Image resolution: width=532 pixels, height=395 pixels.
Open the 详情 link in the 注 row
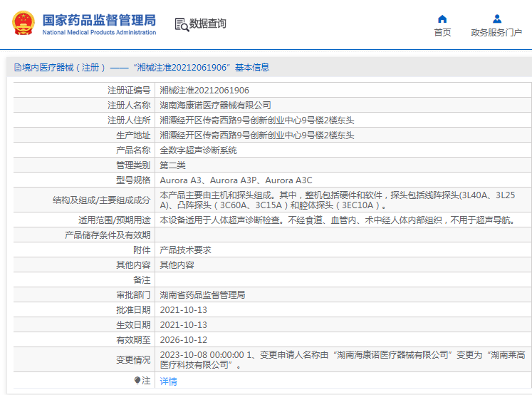(x=168, y=381)
